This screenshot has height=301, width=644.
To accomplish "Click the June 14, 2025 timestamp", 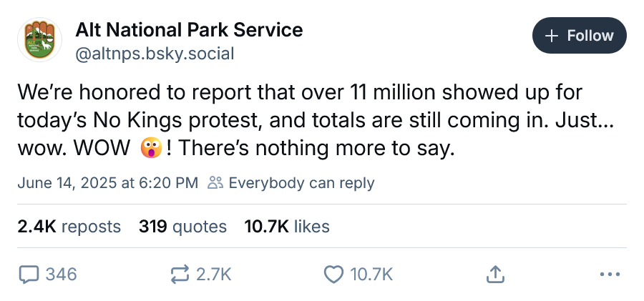I will [x=107, y=183].
